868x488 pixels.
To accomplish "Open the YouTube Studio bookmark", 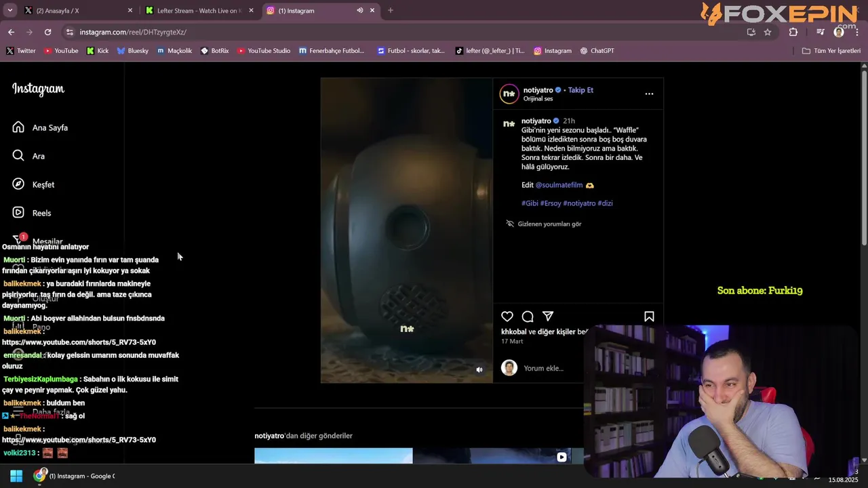I will pyautogui.click(x=264, y=51).
